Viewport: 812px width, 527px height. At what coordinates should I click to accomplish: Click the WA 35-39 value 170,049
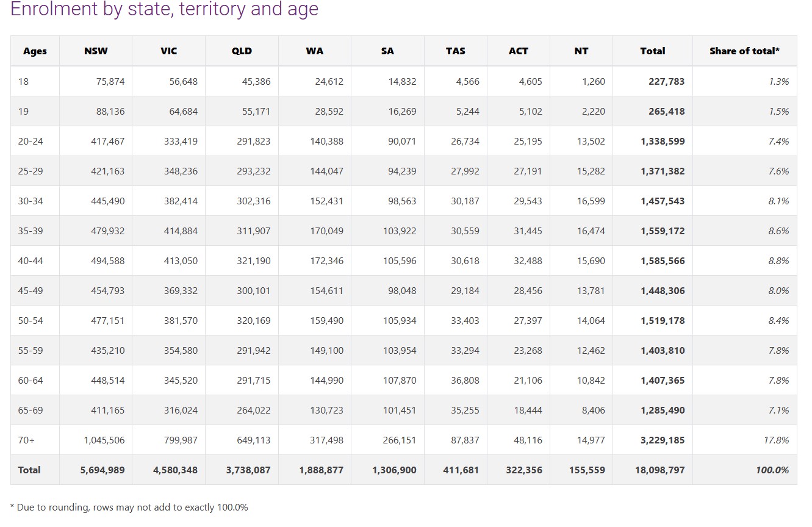pos(327,231)
